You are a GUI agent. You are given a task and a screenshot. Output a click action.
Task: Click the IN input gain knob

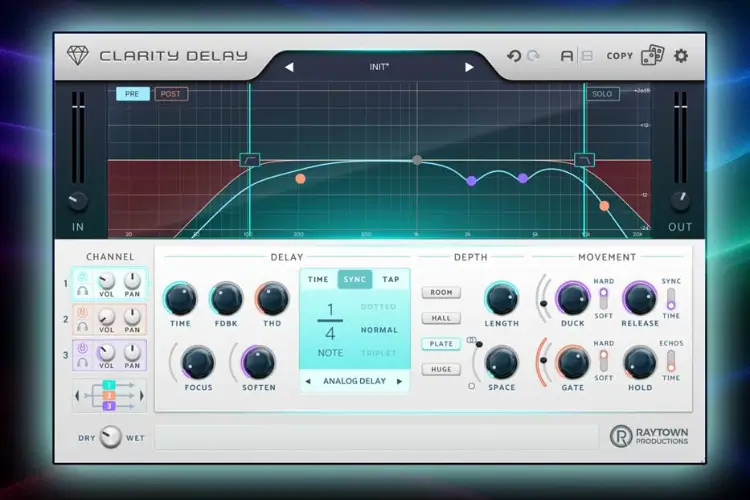pos(77,201)
